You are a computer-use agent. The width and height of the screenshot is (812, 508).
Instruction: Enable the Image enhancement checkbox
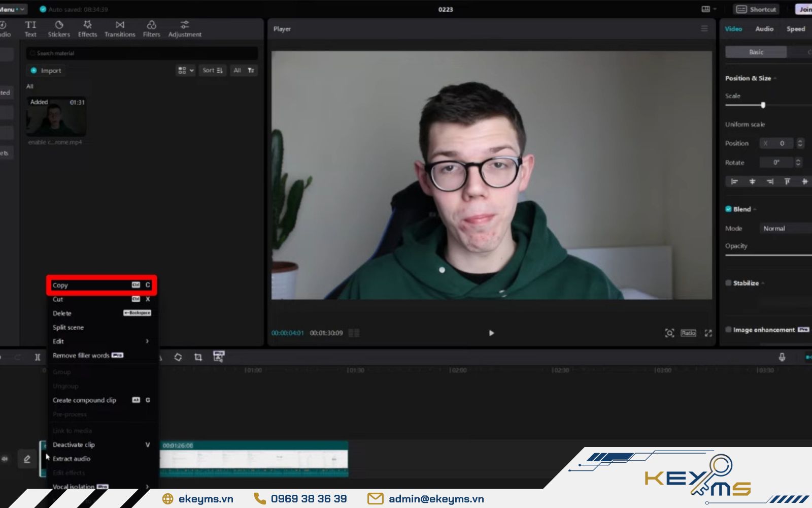[x=728, y=330]
